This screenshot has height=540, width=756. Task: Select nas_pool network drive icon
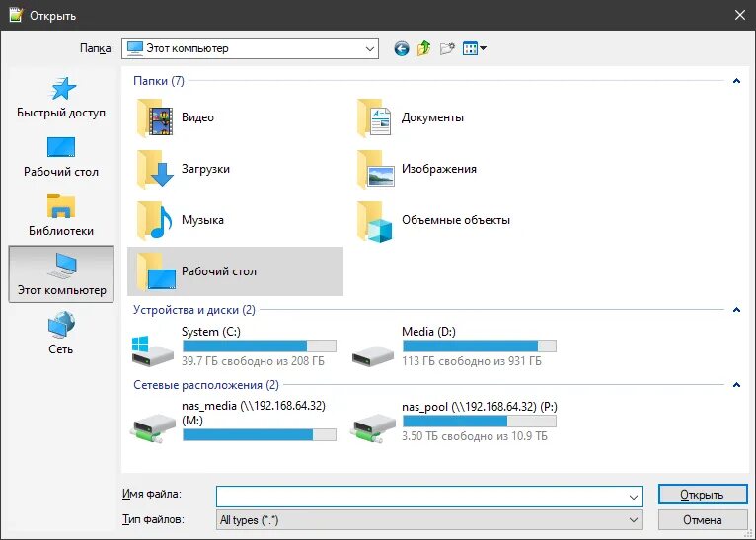[x=373, y=427]
